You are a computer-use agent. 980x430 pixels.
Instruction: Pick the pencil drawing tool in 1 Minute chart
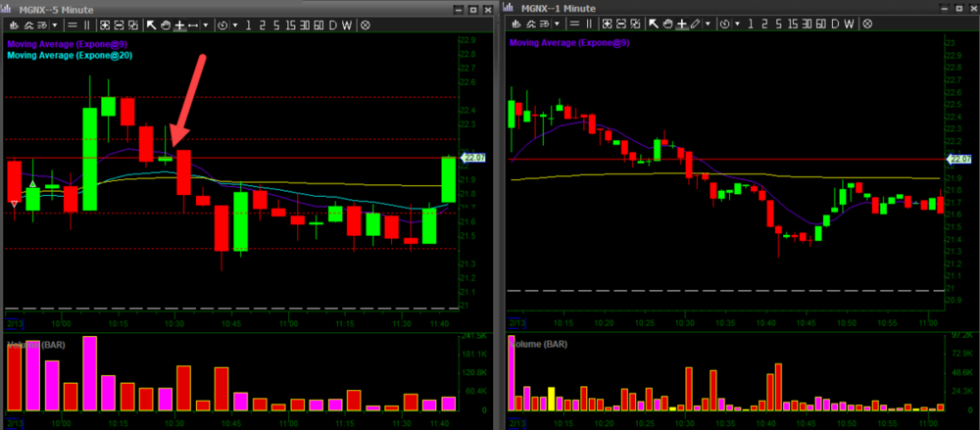tap(695, 24)
